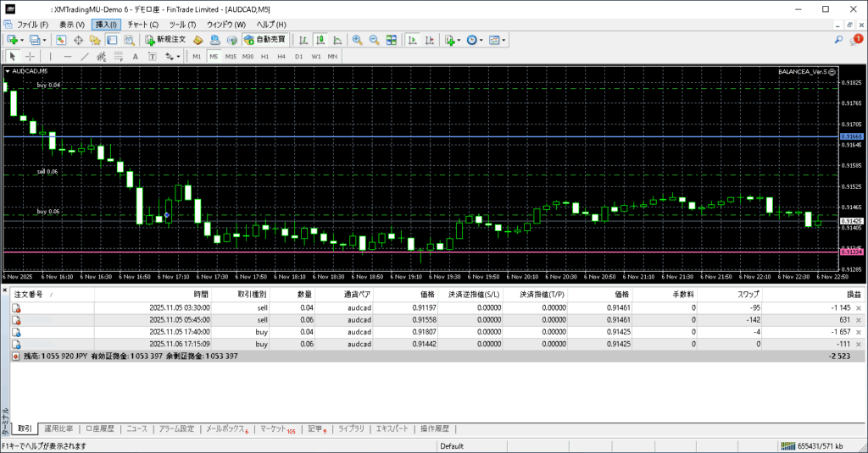Click the 新規注文 new order button
This screenshot has width=868, height=453.
[x=164, y=40]
